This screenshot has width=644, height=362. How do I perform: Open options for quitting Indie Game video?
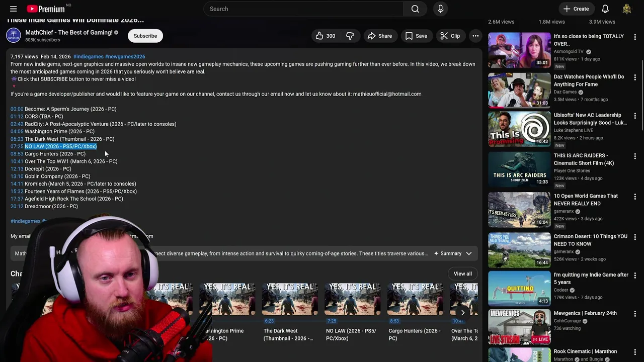(x=635, y=276)
